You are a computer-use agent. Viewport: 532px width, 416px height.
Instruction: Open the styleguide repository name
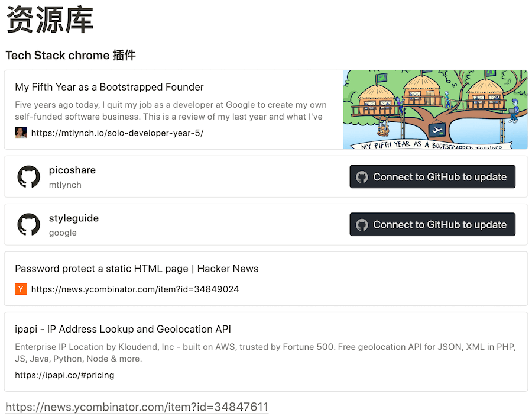pyautogui.click(x=74, y=218)
